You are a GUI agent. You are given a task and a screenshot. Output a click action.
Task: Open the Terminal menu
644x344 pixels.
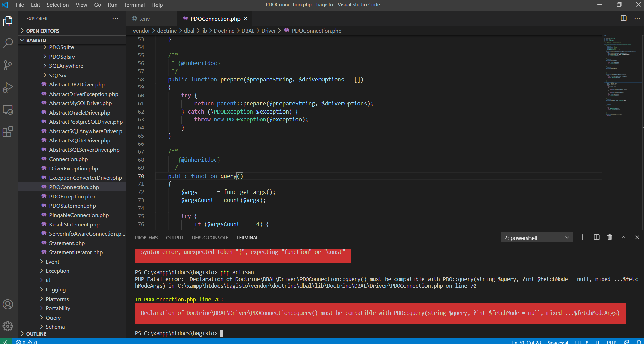click(x=134, y=5)
